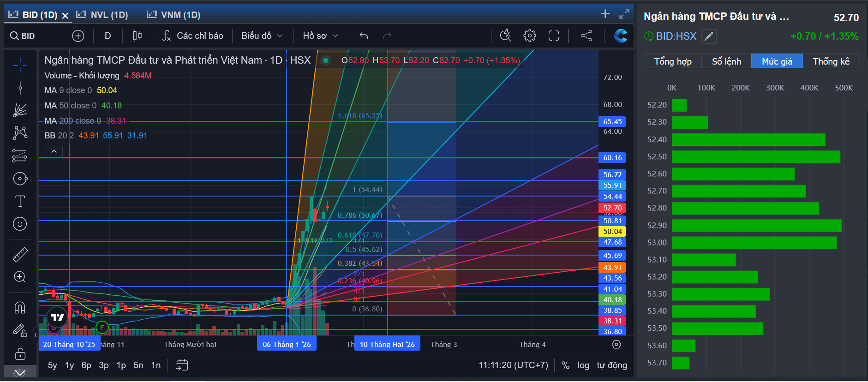Open chart settings gear in toolbar

(x=530, y=36)
